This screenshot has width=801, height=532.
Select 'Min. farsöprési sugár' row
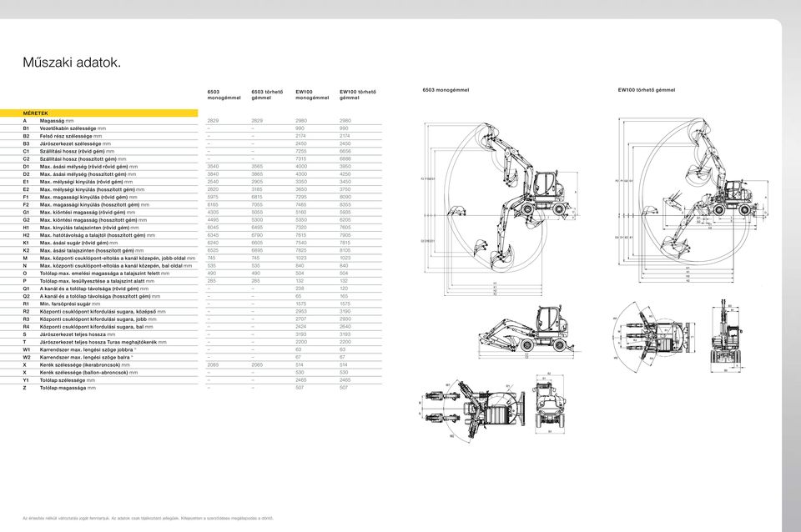[191, 304]
